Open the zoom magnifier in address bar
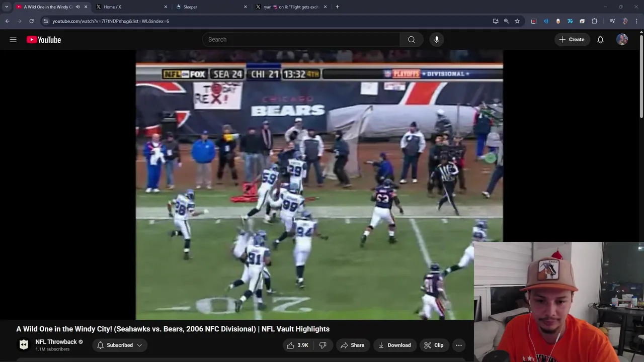Screen dimensions: 644x362 [x=506, y=21]
